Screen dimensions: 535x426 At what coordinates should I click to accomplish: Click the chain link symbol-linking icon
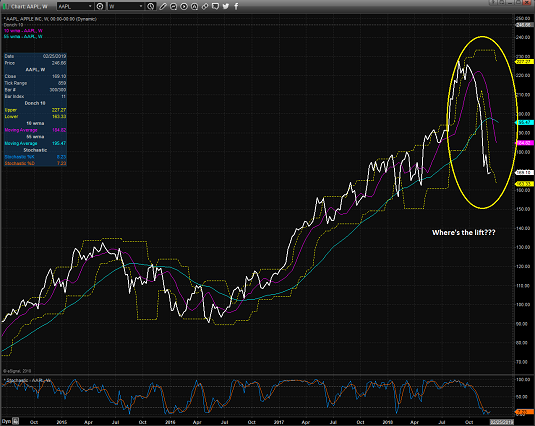(x=205, y=6)
